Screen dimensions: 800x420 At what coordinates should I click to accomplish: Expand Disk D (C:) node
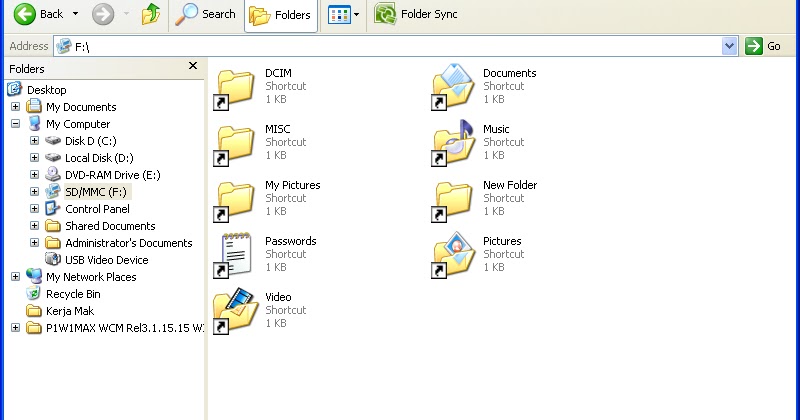(34, 140)
